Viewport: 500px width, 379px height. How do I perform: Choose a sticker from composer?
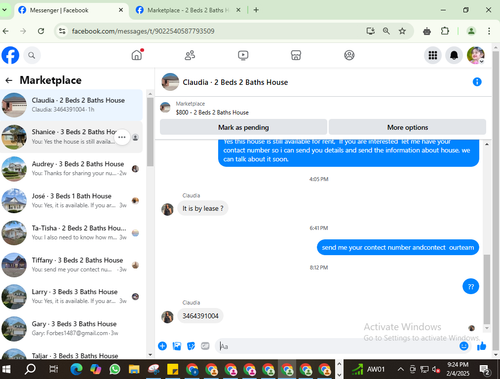[x=191, y=346]
